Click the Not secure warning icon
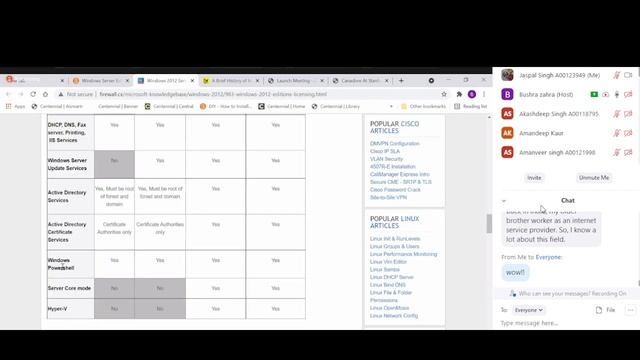This screenshot has height=360, width=640. pos(61,94)
